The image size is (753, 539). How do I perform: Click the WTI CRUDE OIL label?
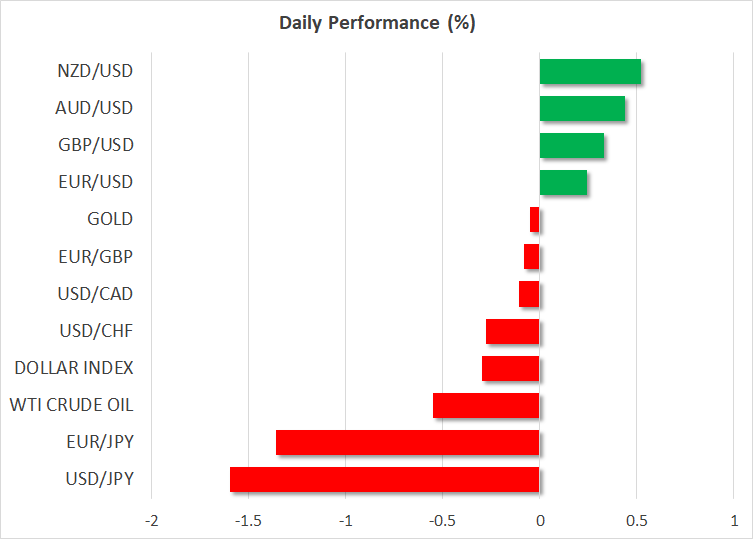(71, 405)
